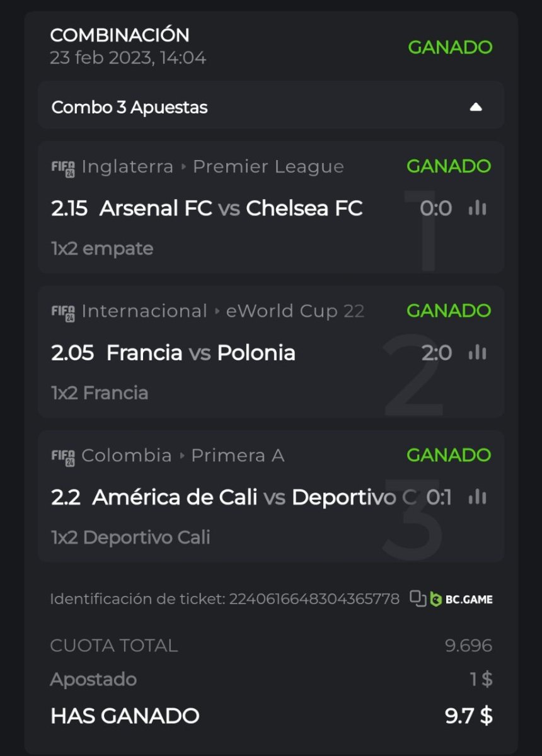Click the ticket ID number text

(x=314, y=598)
